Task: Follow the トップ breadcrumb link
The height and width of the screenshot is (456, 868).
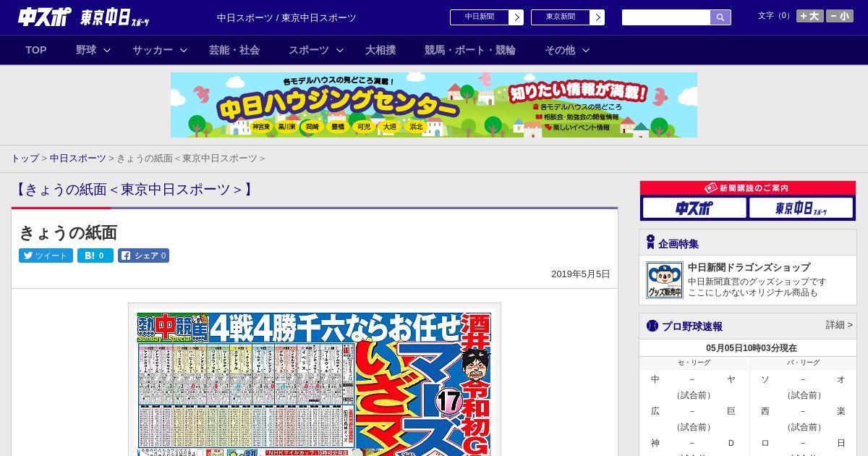Action: pos(25,158)
